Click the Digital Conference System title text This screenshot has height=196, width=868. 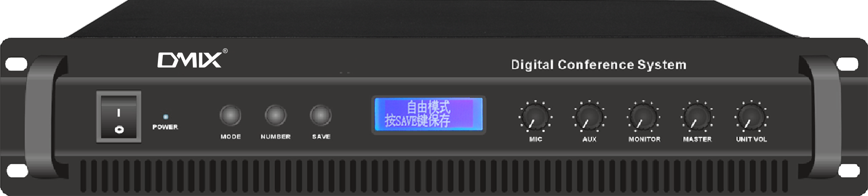[x=598, y=65]
